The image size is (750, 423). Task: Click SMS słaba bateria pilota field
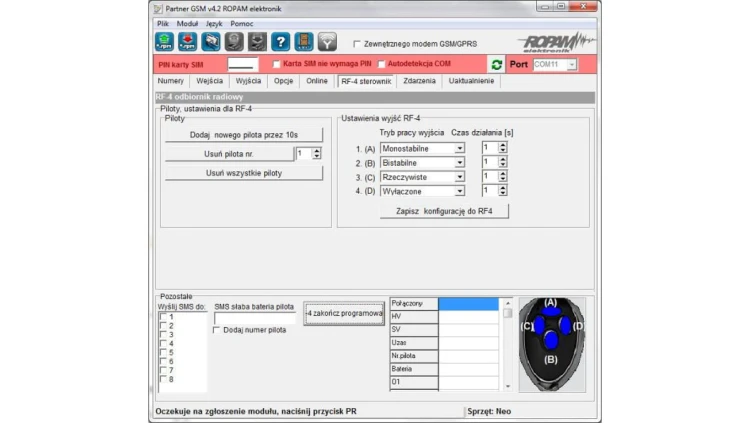pyautogui.click(x=254, y=319)
